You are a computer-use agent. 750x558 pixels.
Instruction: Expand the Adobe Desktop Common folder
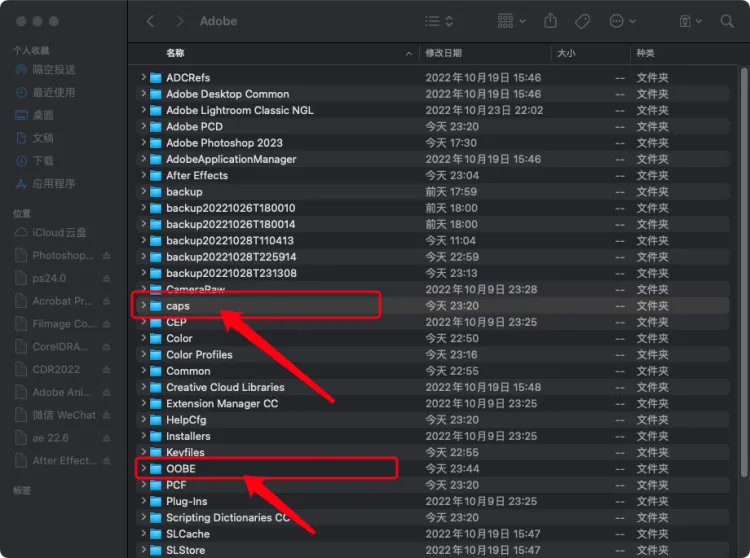coord(143,93)
